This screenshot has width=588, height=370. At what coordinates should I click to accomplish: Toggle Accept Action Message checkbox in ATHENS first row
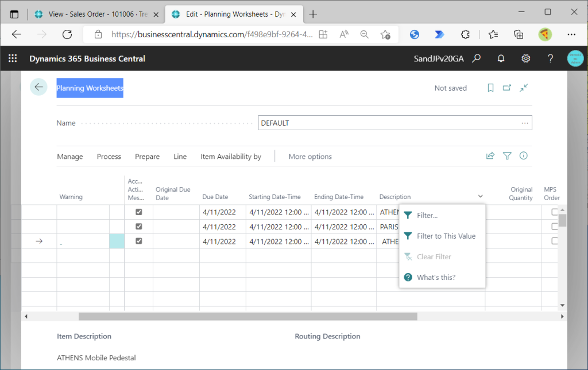139,212
